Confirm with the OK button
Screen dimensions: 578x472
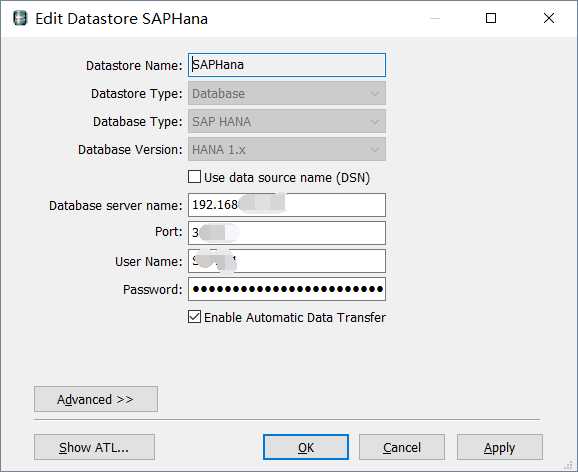[x=306, y=447]
